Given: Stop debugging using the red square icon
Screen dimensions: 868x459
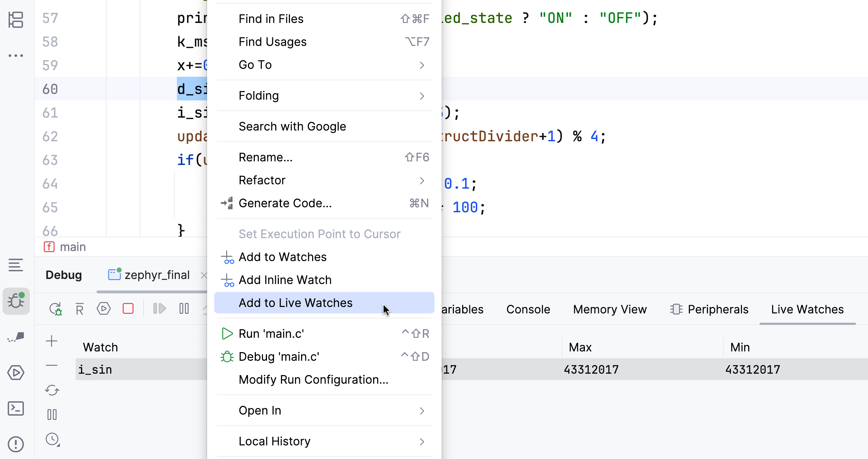Looking at the screenshot, I should 128,308.
